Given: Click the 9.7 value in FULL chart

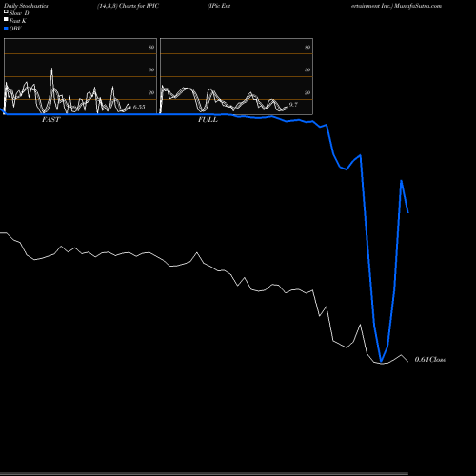Looking at the screenshot, I should click(293, 105).
